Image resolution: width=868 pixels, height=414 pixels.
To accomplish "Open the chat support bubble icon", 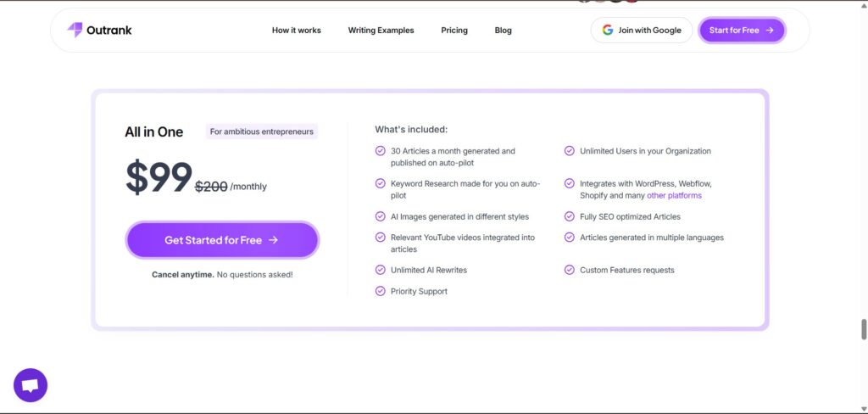I will point(31,385).
